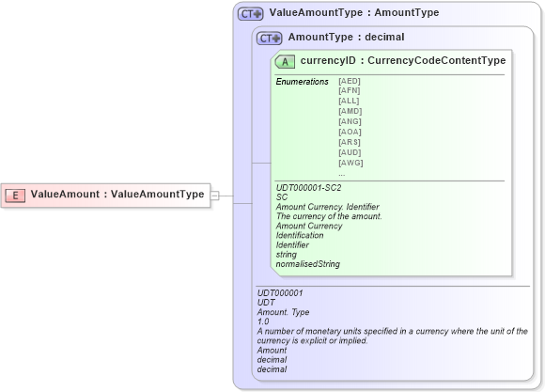Collapse the ValueAmount element node toggle
Screen dimensions: 545x392
point(215,196)
